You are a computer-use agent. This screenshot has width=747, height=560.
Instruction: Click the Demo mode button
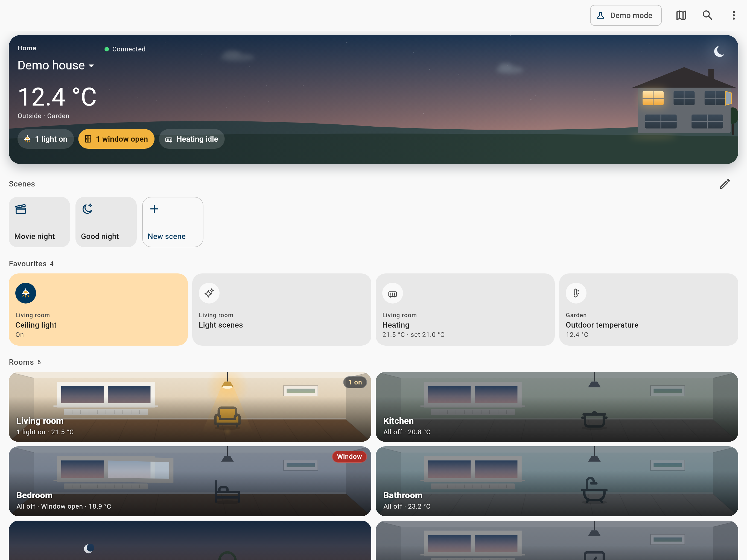pyautogui.click(x=625, y=15)
